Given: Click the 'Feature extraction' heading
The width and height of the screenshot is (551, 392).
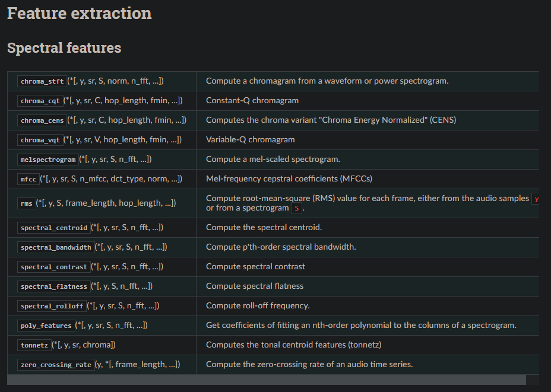Looking at the screenshot, I should 80,13.
